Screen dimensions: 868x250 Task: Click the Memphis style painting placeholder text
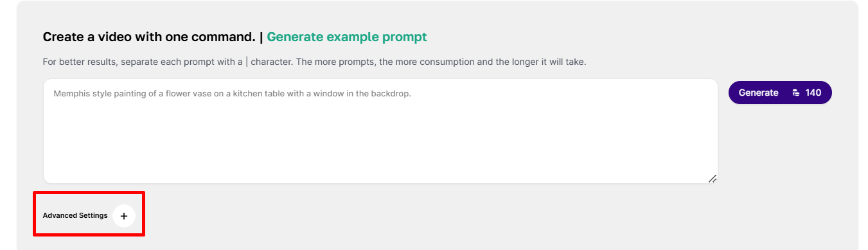232,93
